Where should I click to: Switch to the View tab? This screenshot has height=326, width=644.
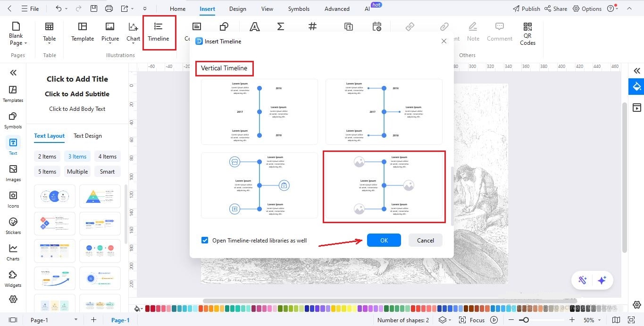click(x=267, y=8)
